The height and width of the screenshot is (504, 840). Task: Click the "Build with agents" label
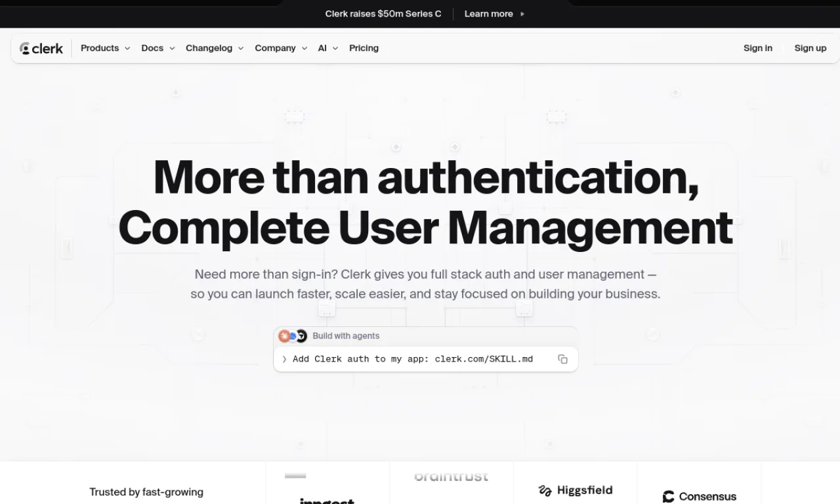tap(346, 336)
